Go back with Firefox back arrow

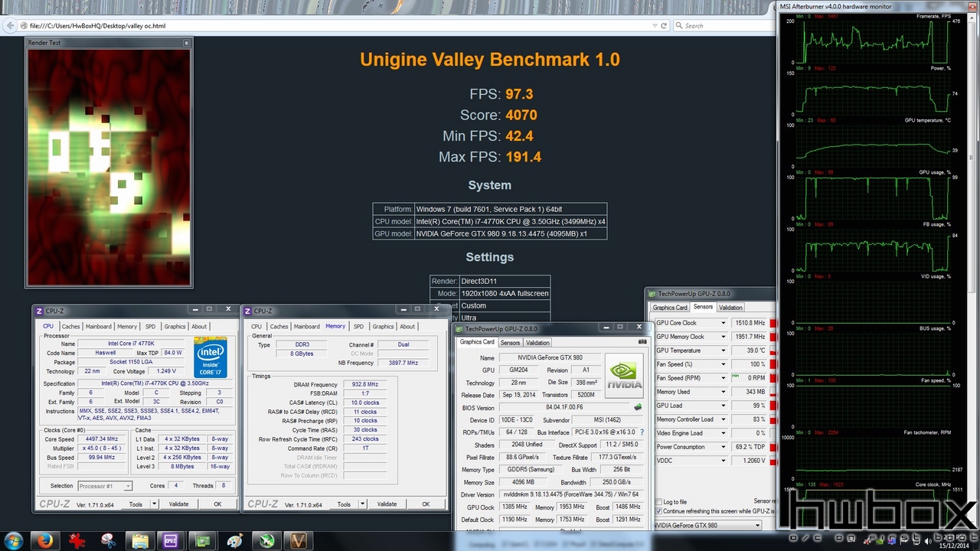point(9,26)
